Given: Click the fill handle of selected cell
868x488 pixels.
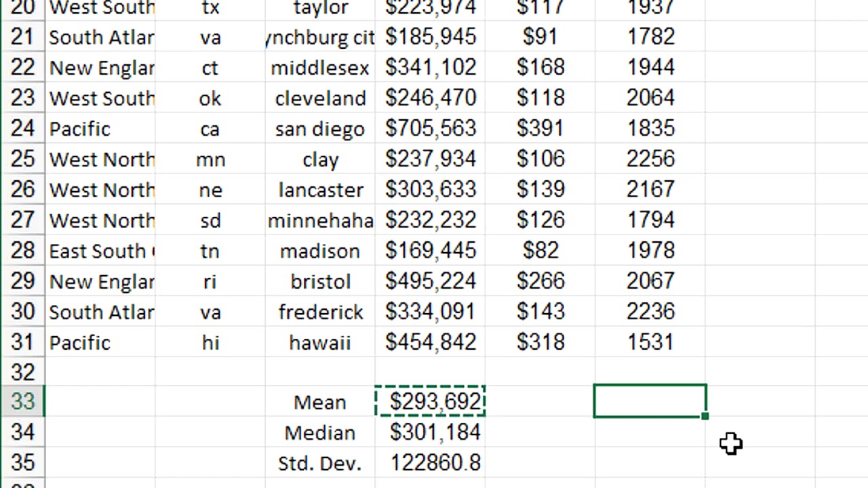Looking at the screenshot, I should click(x=705, y=416).
